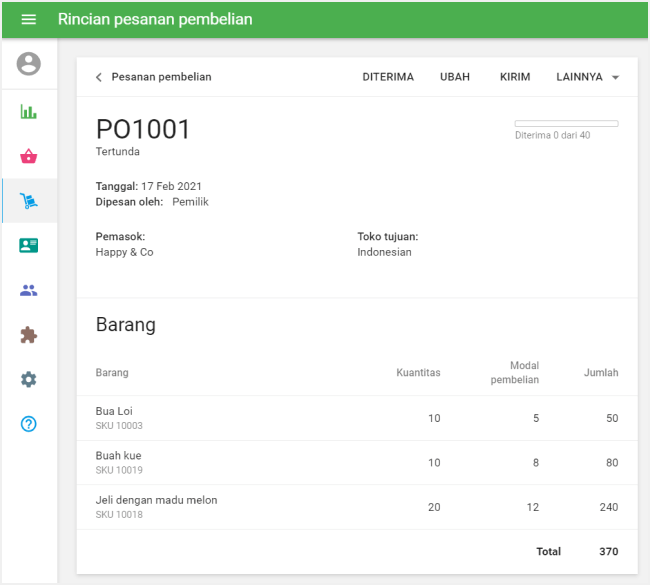Click the Pesanan pembelian back link

tap(161, 77)
